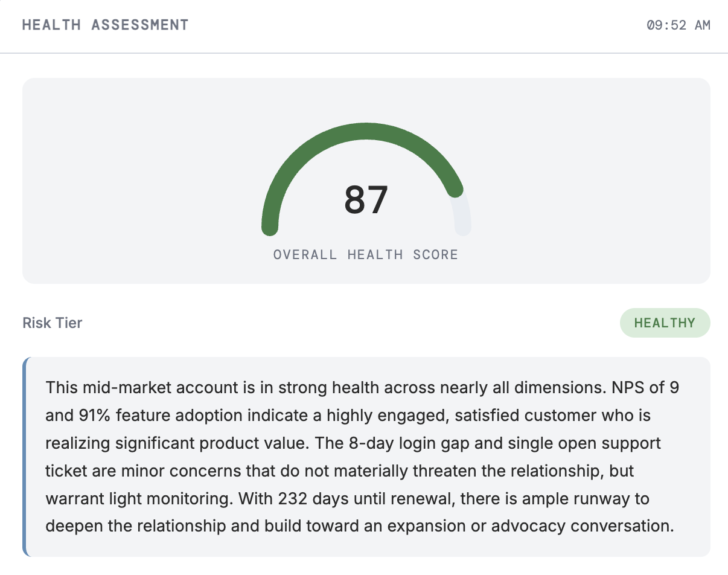Click the HEALTHY risk tier badge
This screenshot has width=728, height=575.
click(665, 323)
